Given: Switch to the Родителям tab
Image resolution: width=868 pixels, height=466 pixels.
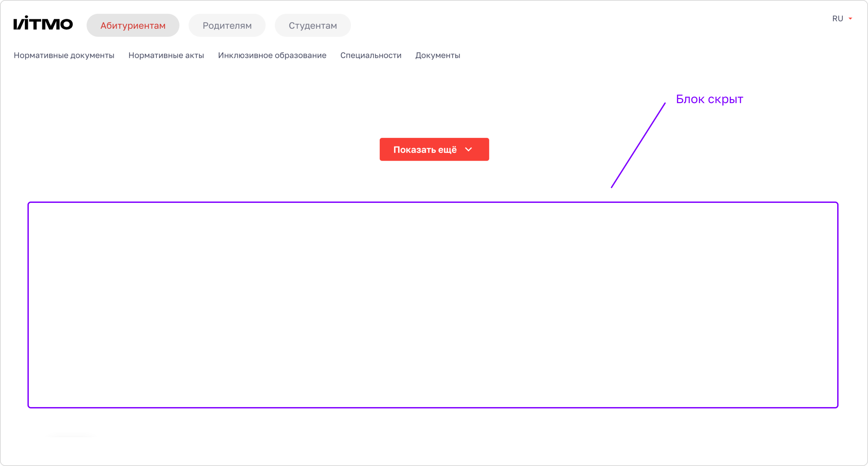Looking at the screenshot, I should point(227,25).
